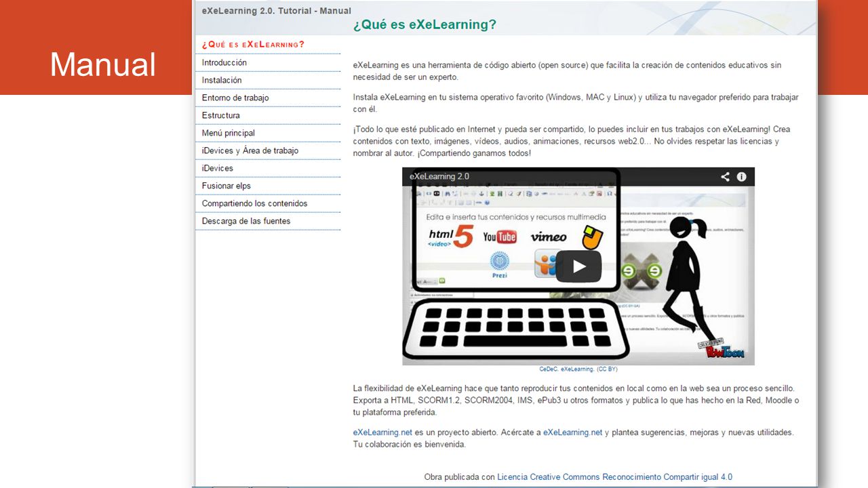Click the words 'Obra publicada con'
Screen dimensions: 868x488
[460, 477]
